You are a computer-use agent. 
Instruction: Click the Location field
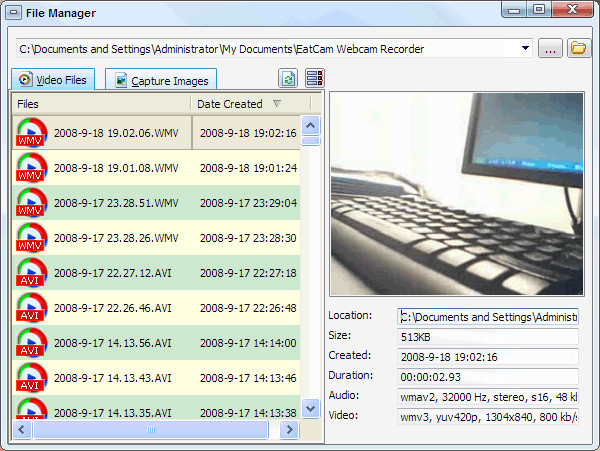point(488,317)
